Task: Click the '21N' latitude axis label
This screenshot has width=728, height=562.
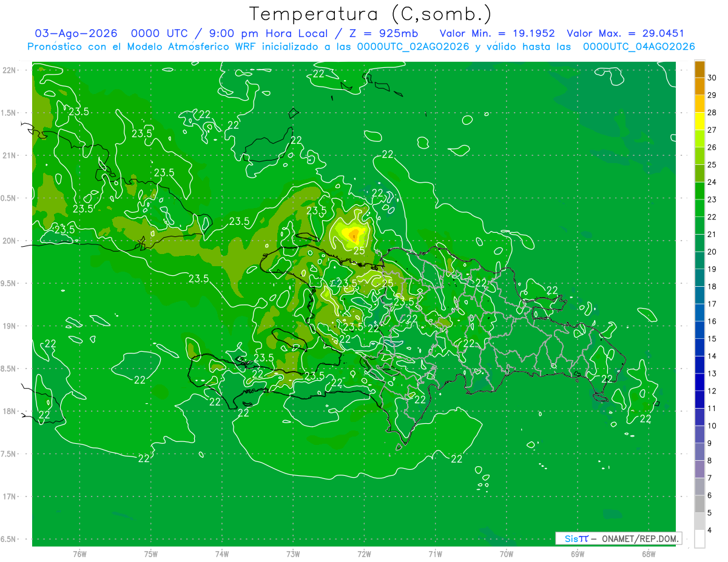Action: (x=10, y=155)
